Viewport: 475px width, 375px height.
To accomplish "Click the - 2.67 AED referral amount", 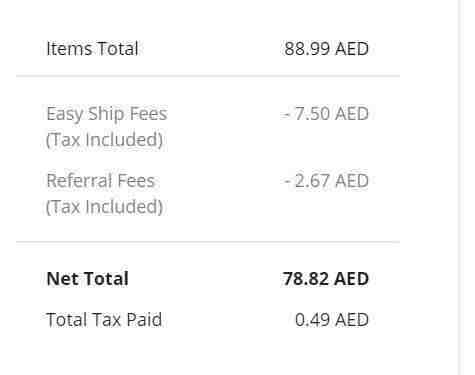I will click(x=327, y=181).
